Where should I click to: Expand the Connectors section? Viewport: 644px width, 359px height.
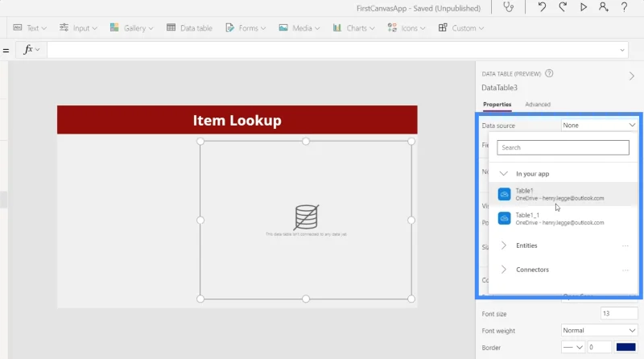(x=504, y=270)
